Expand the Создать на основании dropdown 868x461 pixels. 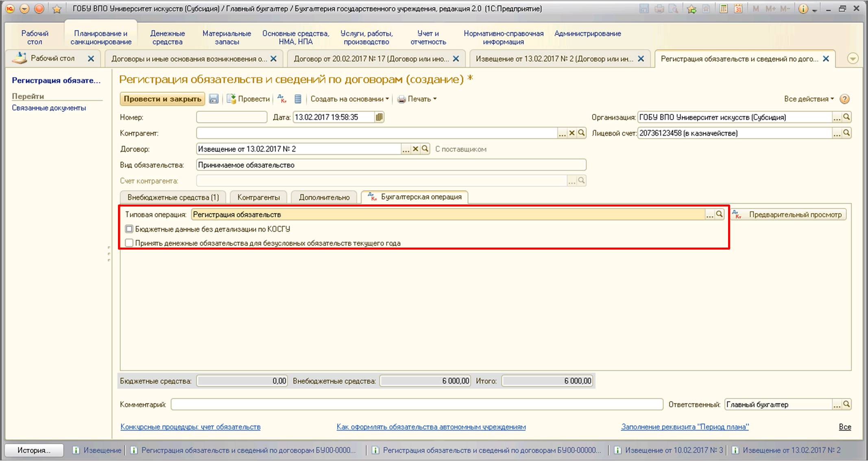350,99
